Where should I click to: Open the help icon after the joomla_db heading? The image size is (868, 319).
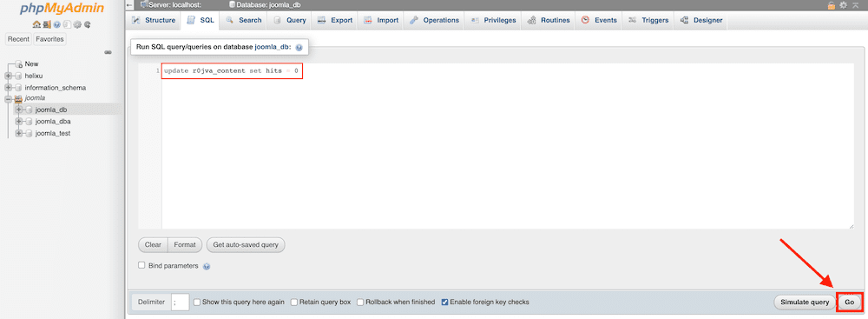(299, 48)
